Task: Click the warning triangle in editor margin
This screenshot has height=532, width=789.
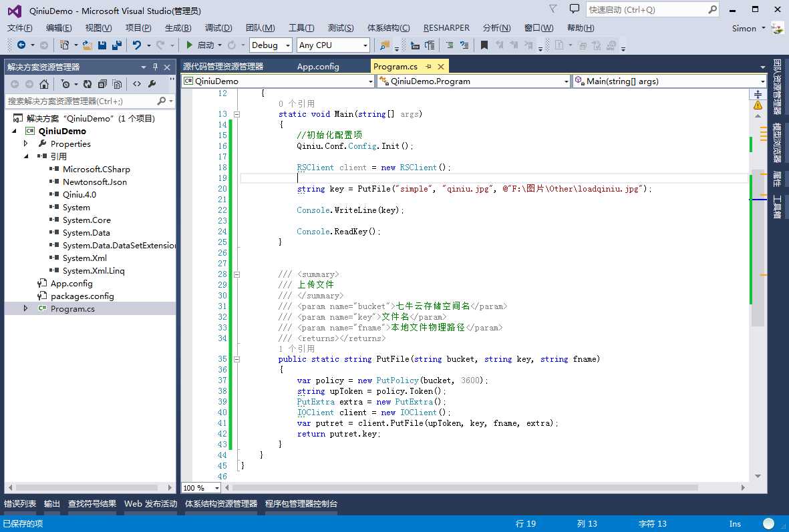Action: (x=758, y=105)
